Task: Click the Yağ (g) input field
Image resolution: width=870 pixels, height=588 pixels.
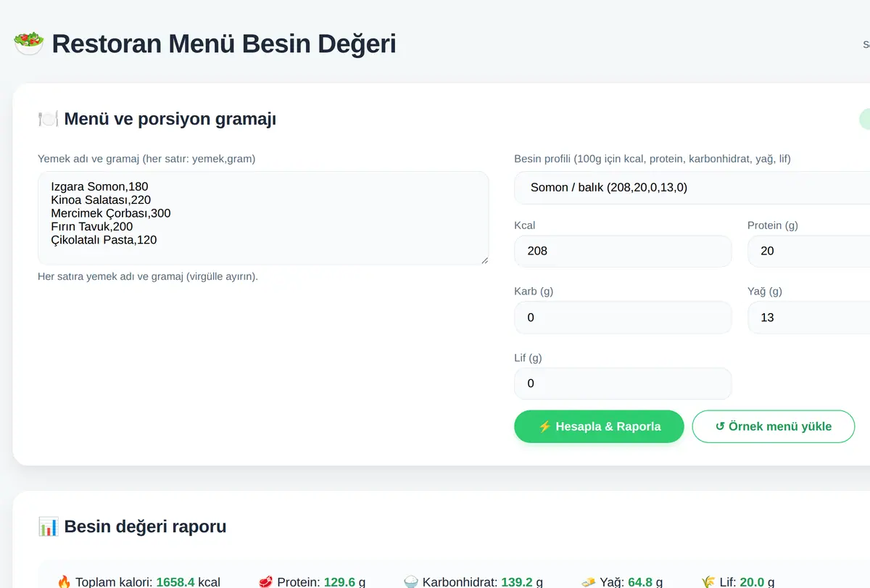Action: coord(808,318)
